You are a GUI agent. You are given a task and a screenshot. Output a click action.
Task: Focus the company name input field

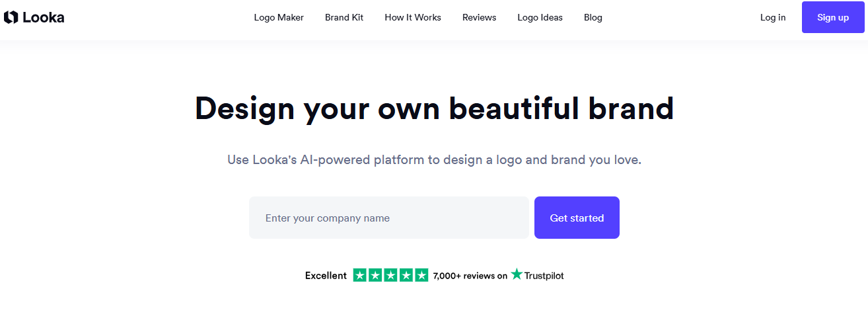pos(388,218)
